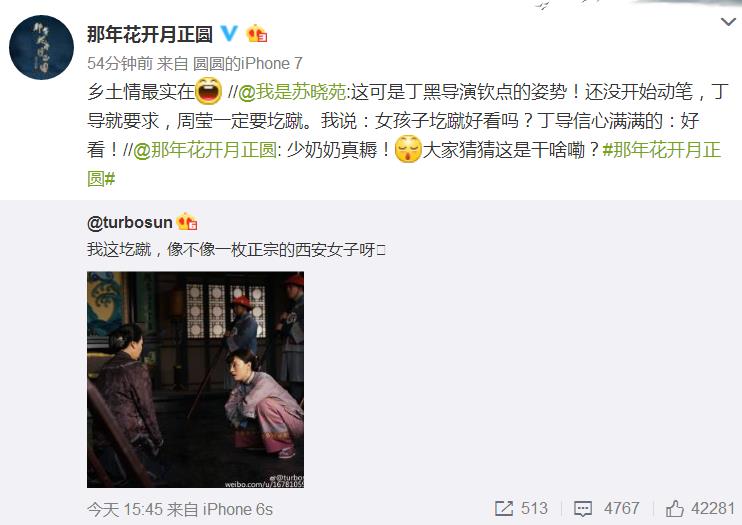Click the membership crown badge beside account name
This screenshot has width=742, height=525.
tap(256, 33)
